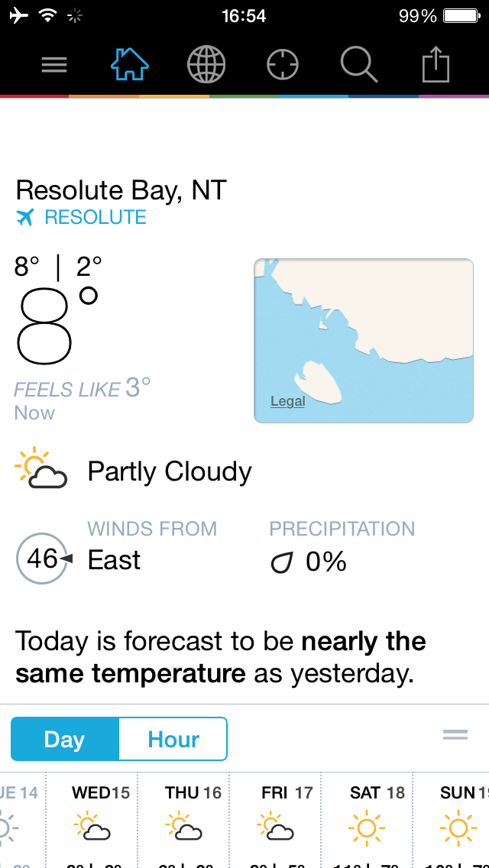Image resolution: width=489 pixels, height=868 pixels.
Task: Tap the wind speed 46 compass dial
Action: pyautogui.click(x=44, y=559)
